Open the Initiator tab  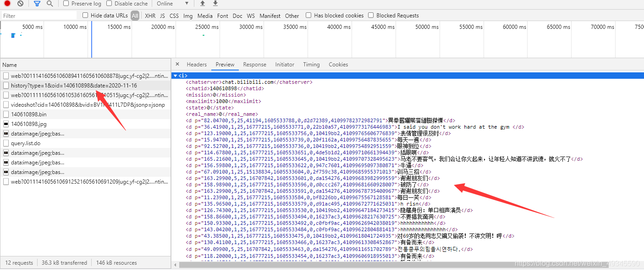point(285,65)
